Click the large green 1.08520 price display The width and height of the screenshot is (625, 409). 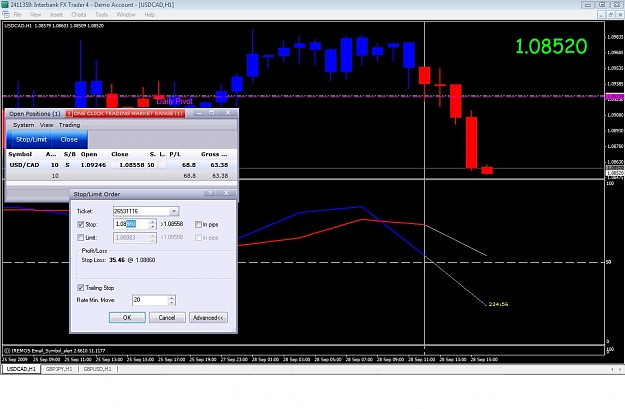[551, 46]
